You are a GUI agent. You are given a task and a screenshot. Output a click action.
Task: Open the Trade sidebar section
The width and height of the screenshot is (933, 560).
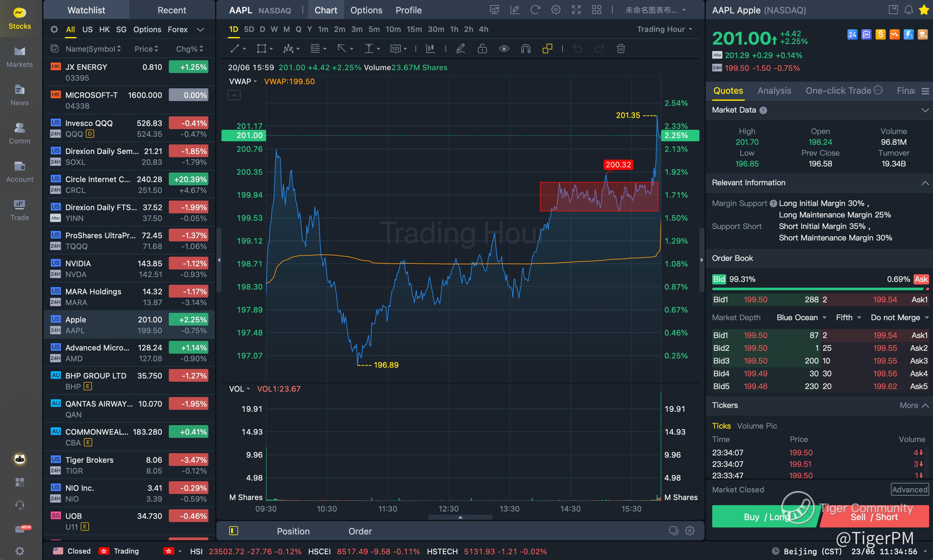pos(20,210)
